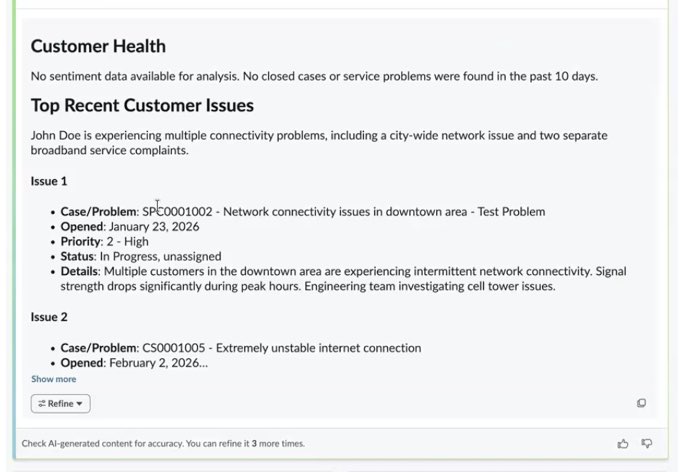Click the Customer Health heading

point(98,46)
